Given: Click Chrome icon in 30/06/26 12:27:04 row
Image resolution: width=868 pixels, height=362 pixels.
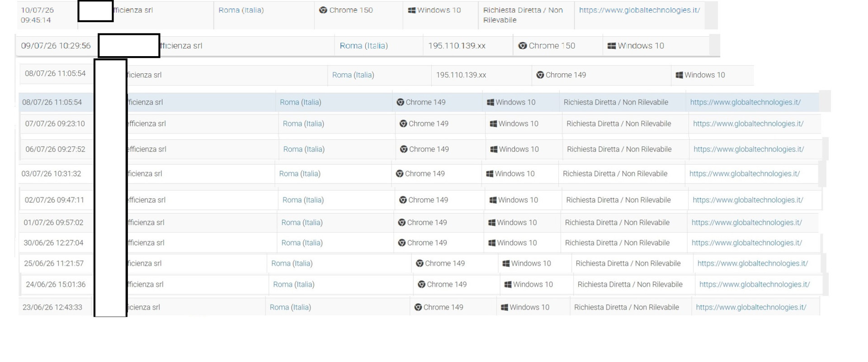Looking at the screenshot, I should [401, 243].
